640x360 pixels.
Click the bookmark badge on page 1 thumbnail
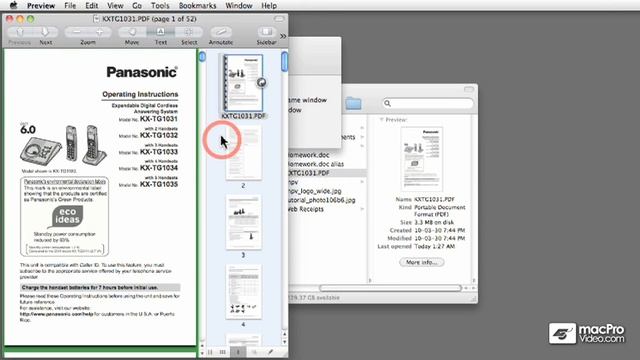pos(261,83)
